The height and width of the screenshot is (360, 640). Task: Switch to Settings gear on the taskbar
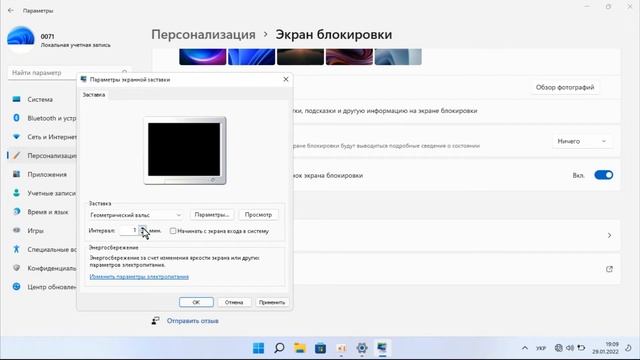(362, 348)
